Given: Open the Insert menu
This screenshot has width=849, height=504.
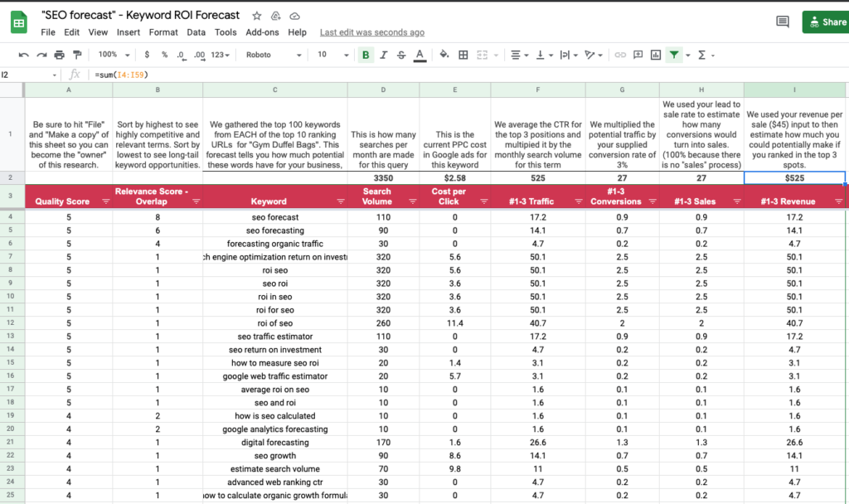Looking at the screenshot, I should tap(129, 32).
